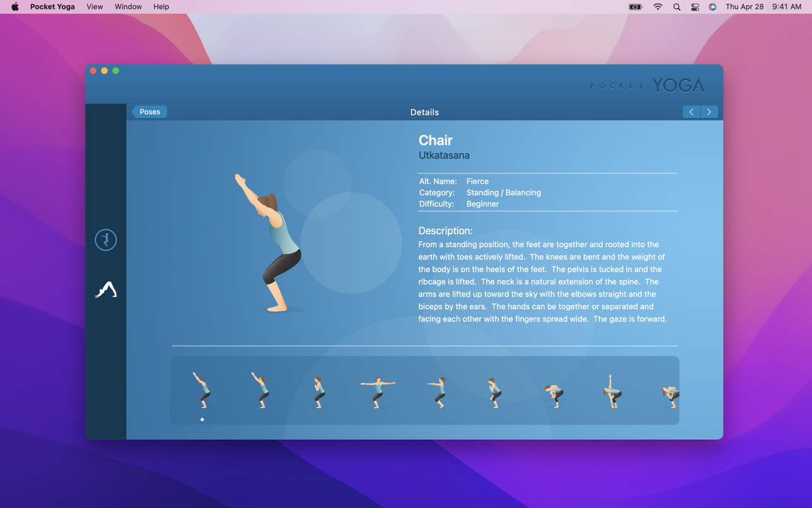This screenshot has width=812, height=508.
Task: Choose chair pose thumbnail with arms spread sideways
Action: (x=378, y=392)
